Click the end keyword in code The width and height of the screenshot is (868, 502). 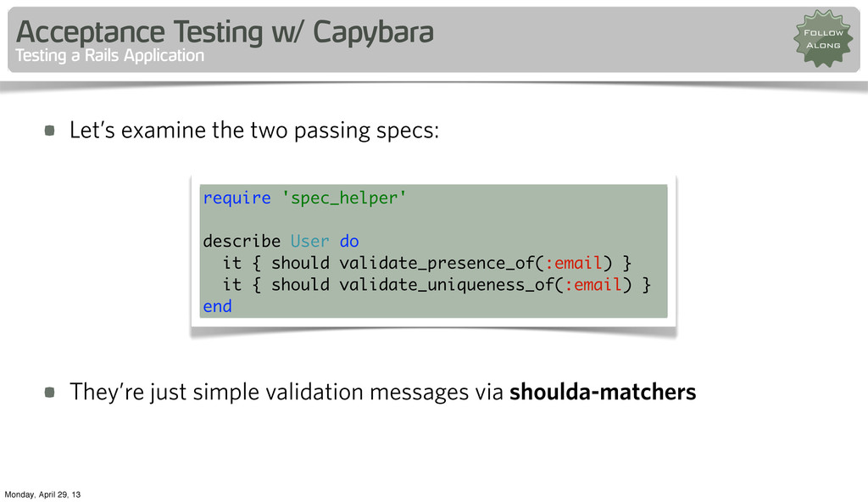[x=217, y=306]
